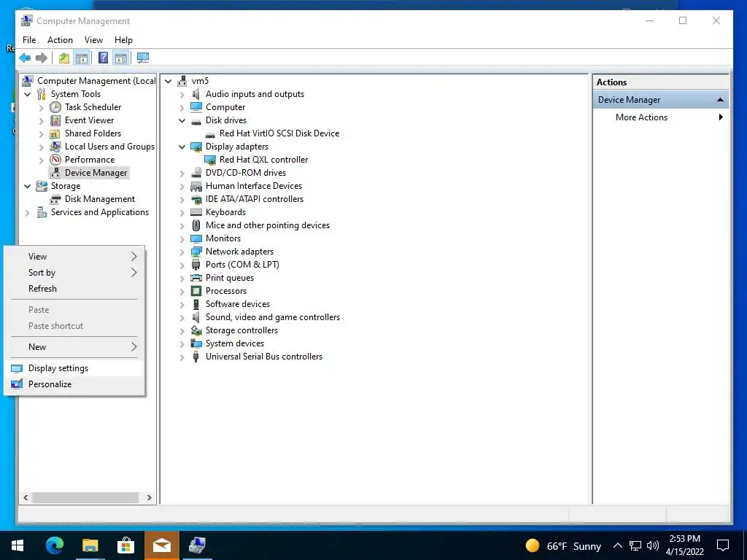Expand the System devices category
The height and width of the screenshot is (560, 747).
[x=182, y=344]
